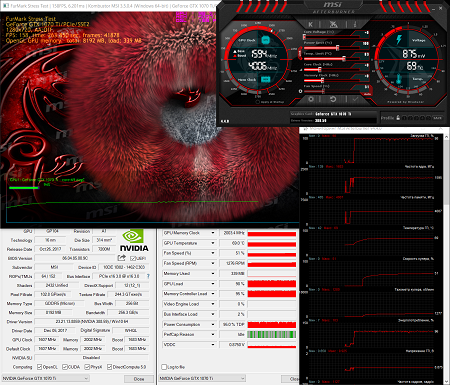Toggle the OpenCL checkbox
Screen dimensions: 450x385
click(x=39, y=367)
